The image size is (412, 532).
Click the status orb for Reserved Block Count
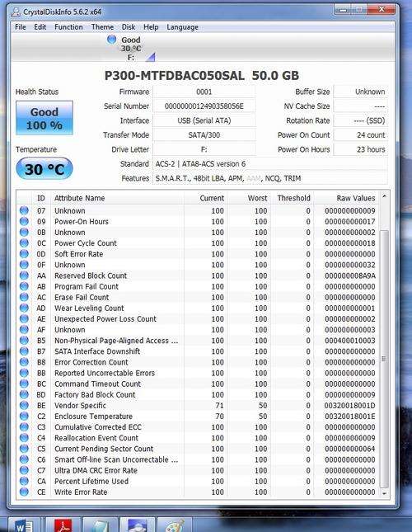tap(24, 275)
